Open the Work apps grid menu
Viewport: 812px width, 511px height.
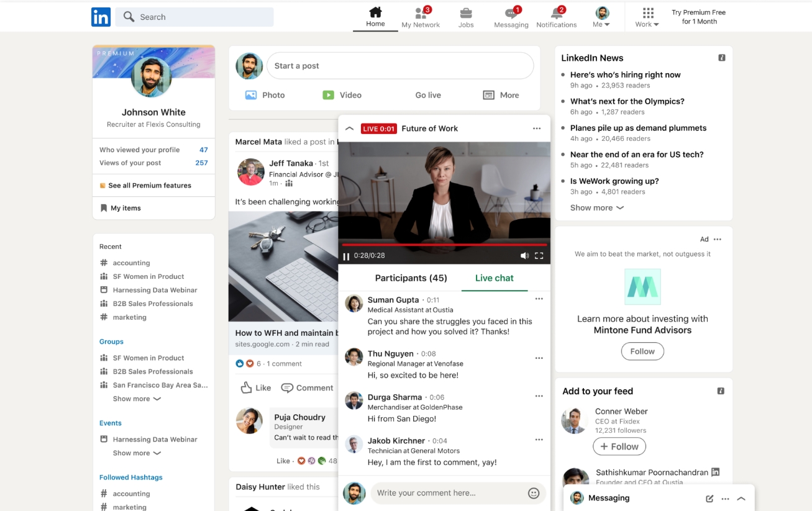click(x=647, y=17)
